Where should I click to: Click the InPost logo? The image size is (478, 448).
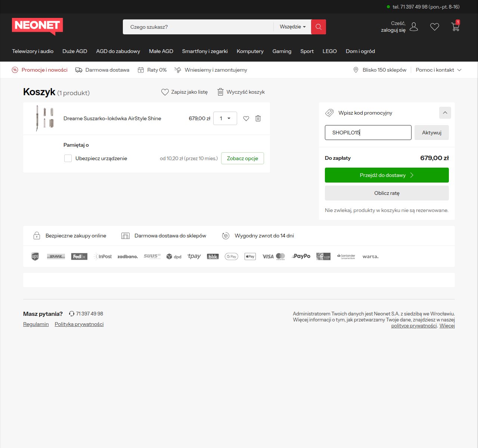click(x=103, y=256)
